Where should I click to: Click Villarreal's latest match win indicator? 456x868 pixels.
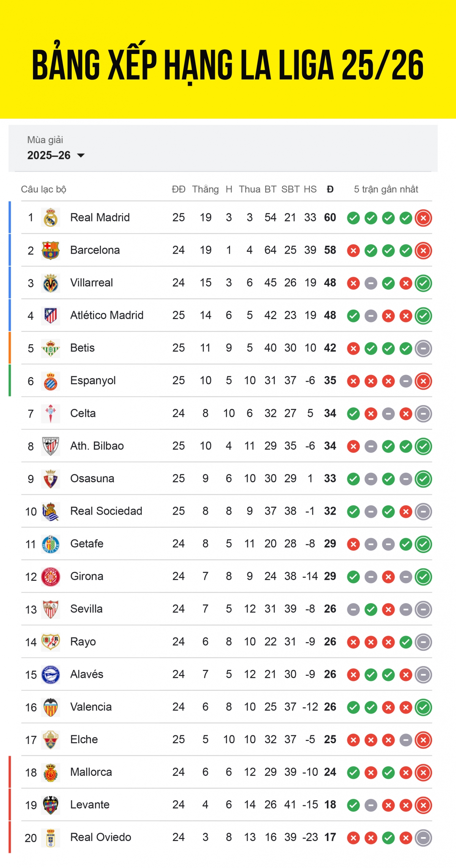tap(423, 283)
